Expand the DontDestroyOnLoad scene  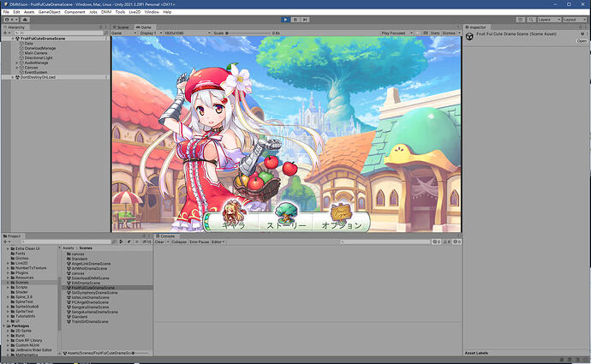(13, 77)
